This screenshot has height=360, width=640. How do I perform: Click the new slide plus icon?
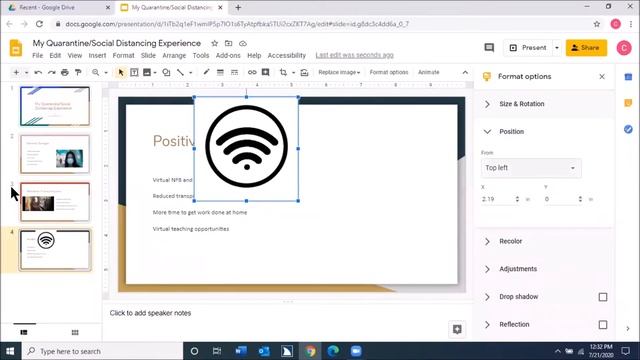(16, 72)
